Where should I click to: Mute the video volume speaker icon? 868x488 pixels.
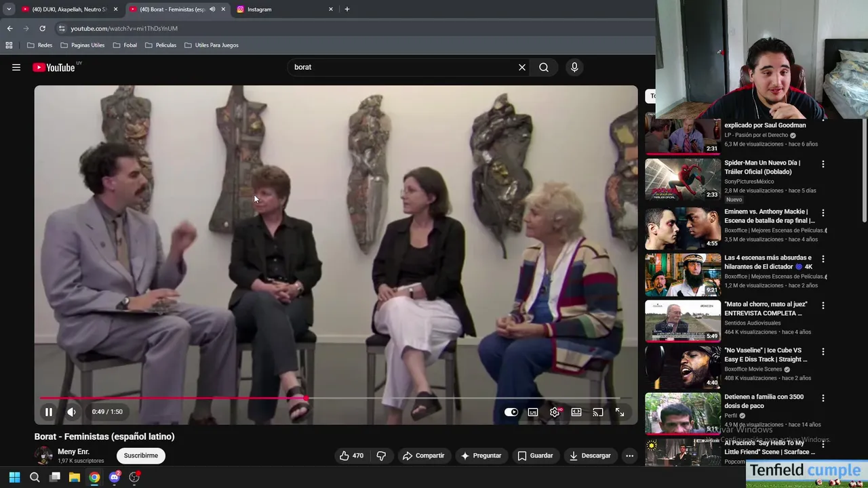[71, 412]
